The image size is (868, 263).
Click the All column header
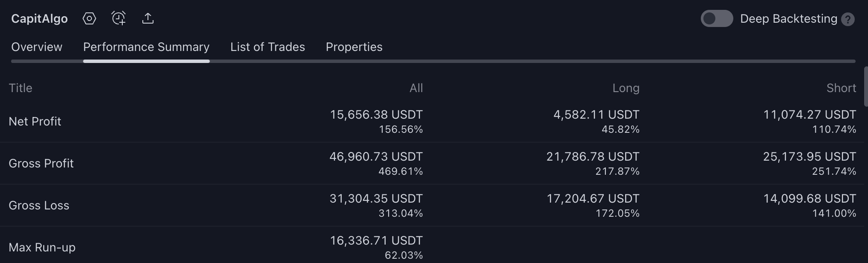(x=416, y=88)
